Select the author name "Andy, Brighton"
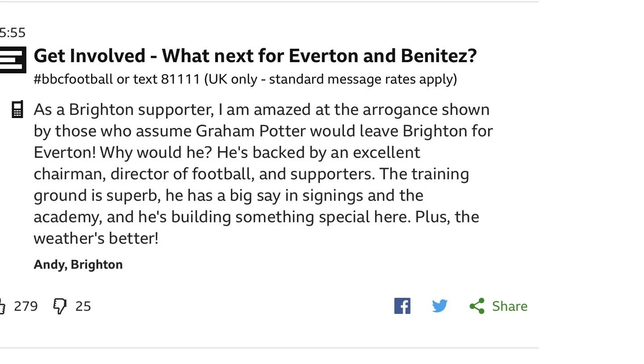644x364 pixels. point(78,264)
